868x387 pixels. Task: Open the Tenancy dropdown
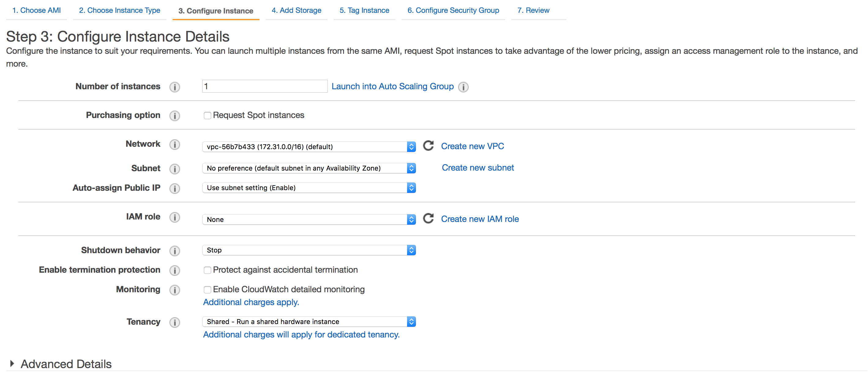(x=309, y=321)
